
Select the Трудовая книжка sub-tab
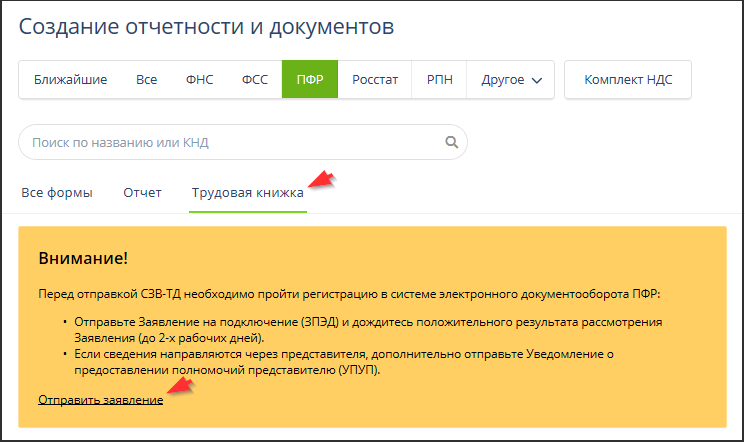coord(247,193)
